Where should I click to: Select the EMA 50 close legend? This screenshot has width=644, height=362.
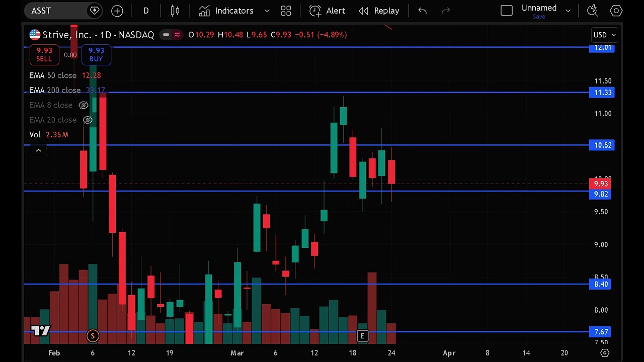pyautogui.click(x=65, y=75)
